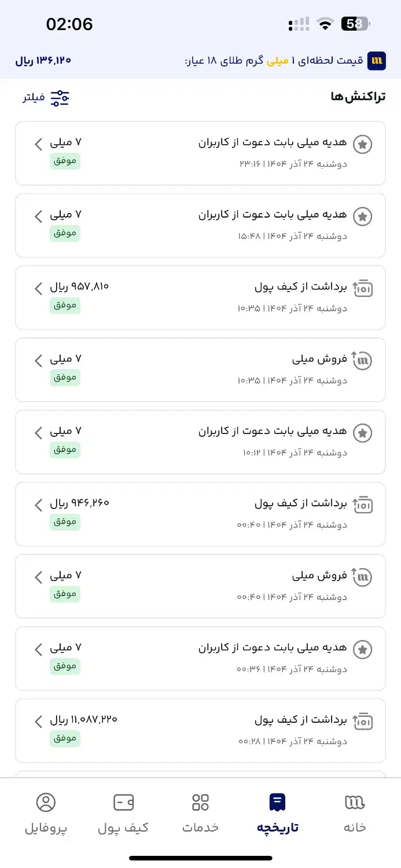Click the wallet withdrawal icon for برداشت از کیف پول
Image resolution: width=401 pixels, height=868 pixels.
(x=363, y=288)
